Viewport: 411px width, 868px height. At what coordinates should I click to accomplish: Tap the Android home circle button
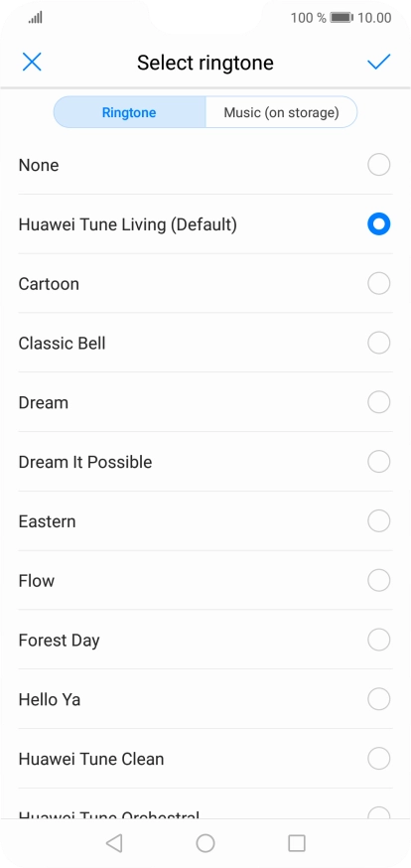point(205,843)
